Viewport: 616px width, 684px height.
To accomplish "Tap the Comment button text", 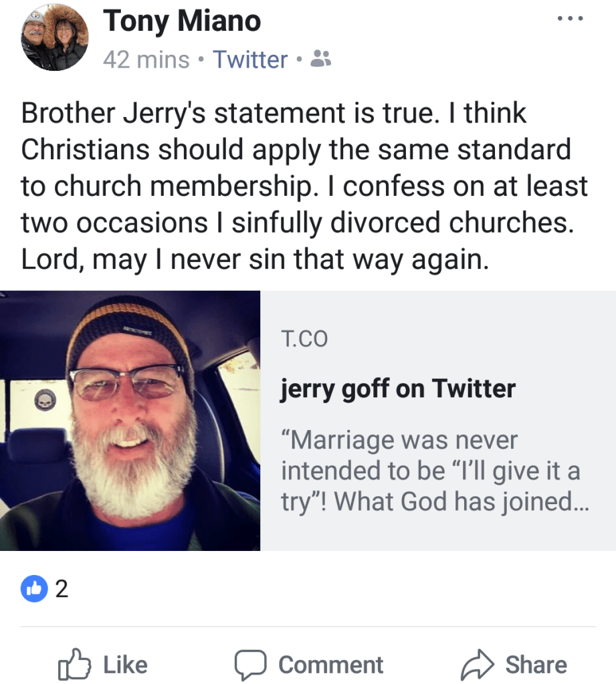I will tap(330, 665).
